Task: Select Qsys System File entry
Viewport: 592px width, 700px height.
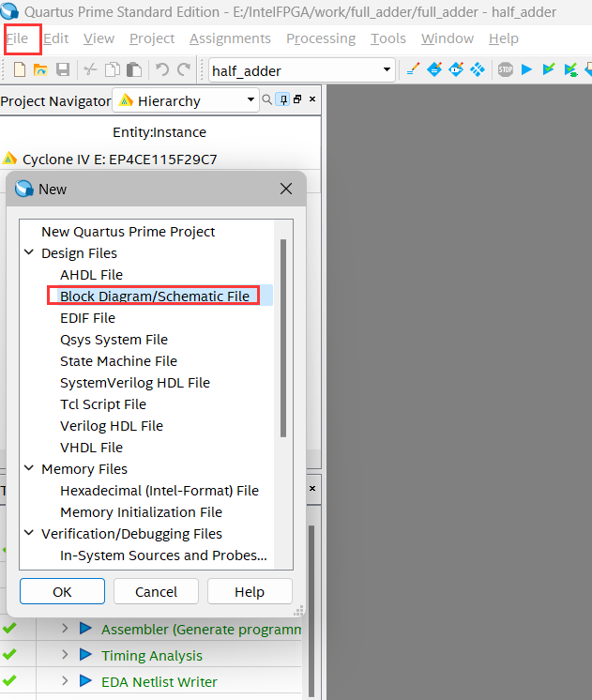Action: click(x=114, y=340)
